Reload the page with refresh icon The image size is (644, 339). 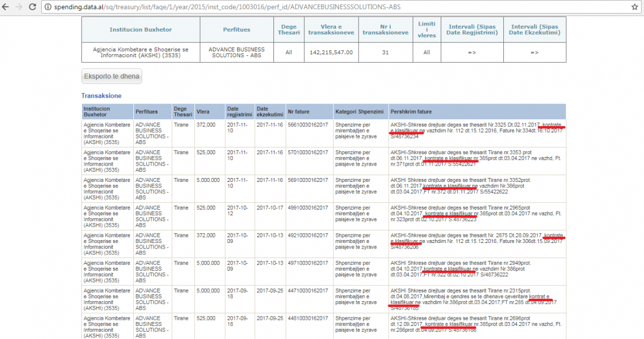coord(34,7)
